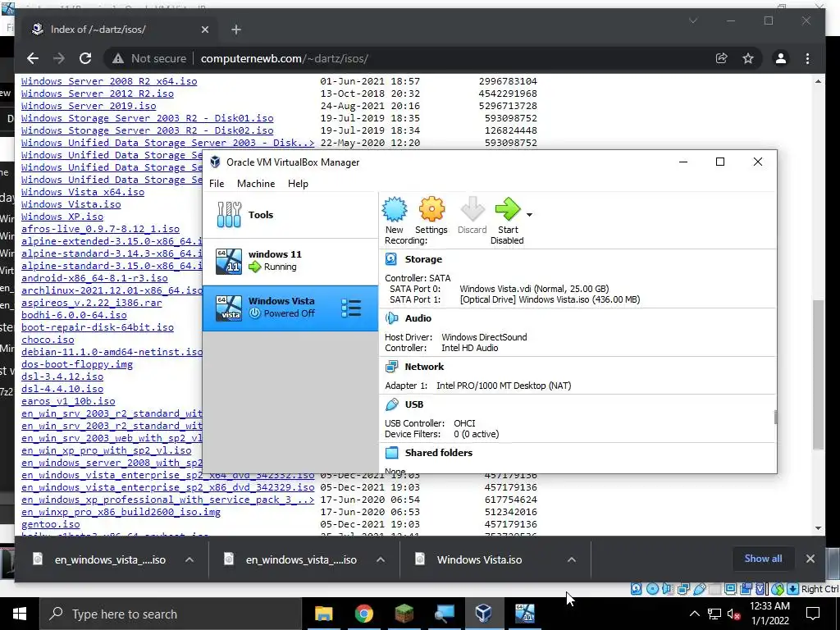Select the windows 11 running VM
840x630 pixels.
coord(290,261)
